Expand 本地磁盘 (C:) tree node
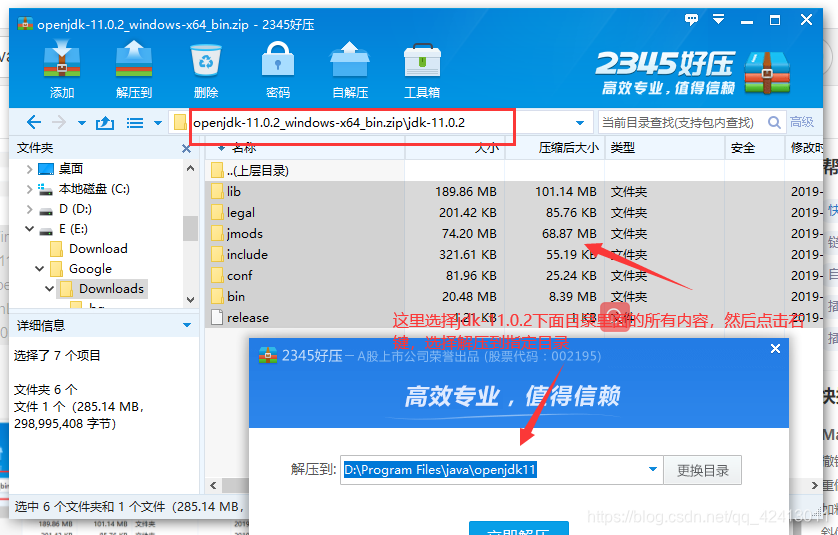838x535 pixels. [29, 189]
